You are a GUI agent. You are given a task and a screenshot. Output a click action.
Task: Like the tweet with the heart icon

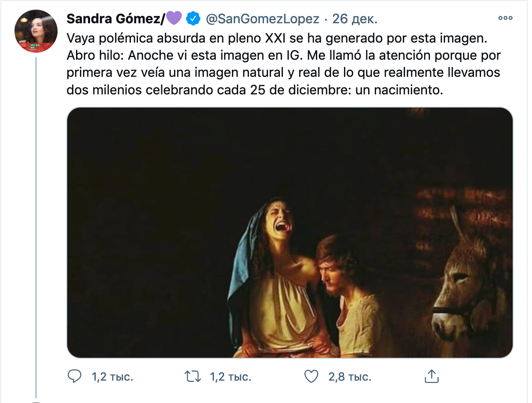(x=311, y=376)
